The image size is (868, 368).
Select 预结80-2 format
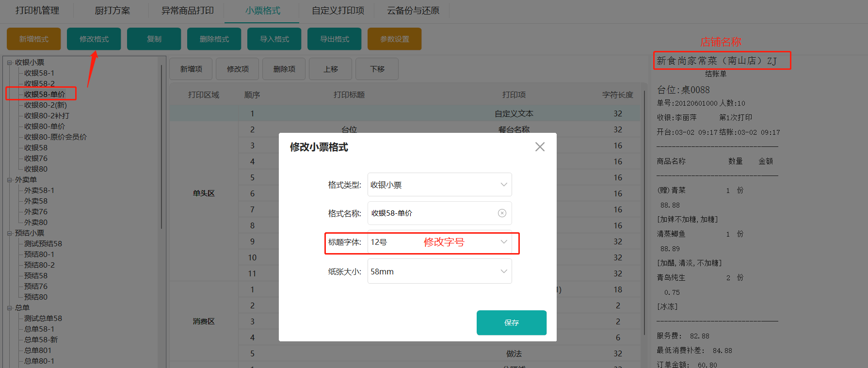(x=39, y=265)
